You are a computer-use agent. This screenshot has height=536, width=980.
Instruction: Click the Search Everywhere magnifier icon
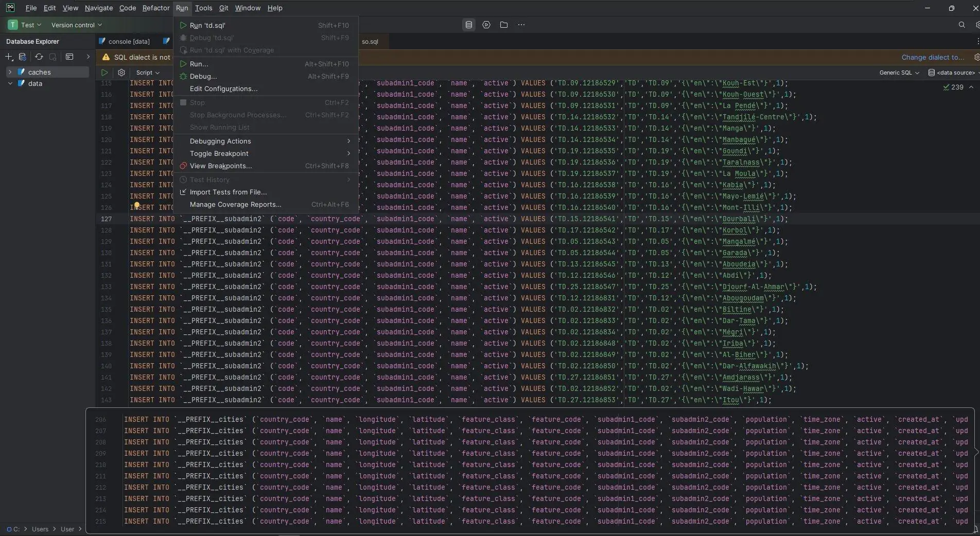[x=961, y=25]
